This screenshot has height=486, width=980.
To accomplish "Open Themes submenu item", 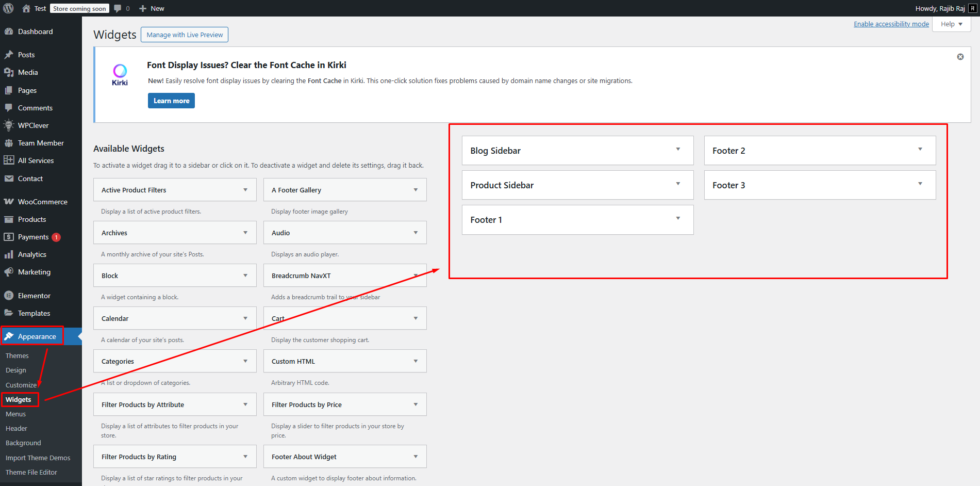I will point(17,355).
